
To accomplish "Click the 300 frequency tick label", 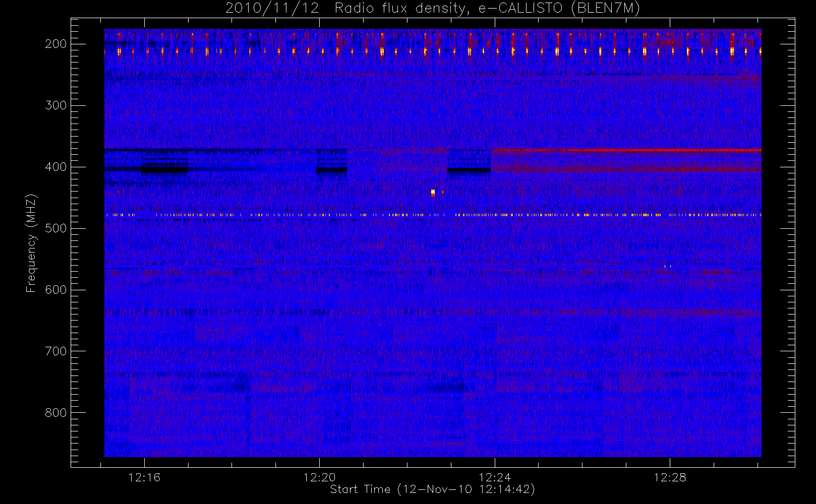I will point(56,105).
